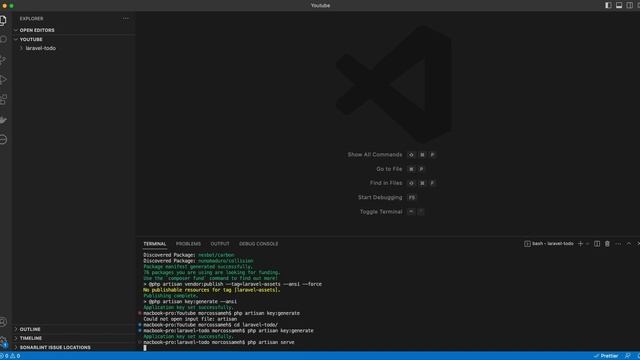Click the 'Discovered Package: nesbot/carbon' terminal line
Screen dimensions: 640x360
point(189,255)
